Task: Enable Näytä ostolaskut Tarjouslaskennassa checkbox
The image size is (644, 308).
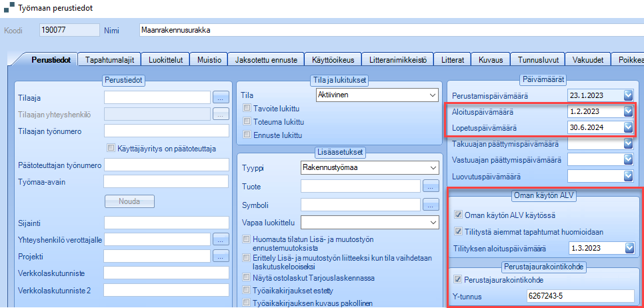Action: [x=247, y=277]
